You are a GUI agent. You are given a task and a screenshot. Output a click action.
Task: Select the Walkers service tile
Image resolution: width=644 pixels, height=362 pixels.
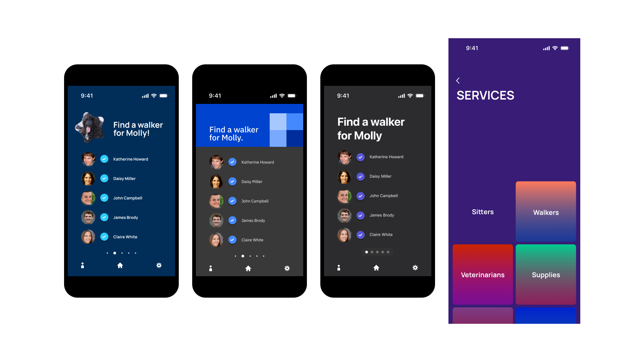click(545, 212)
